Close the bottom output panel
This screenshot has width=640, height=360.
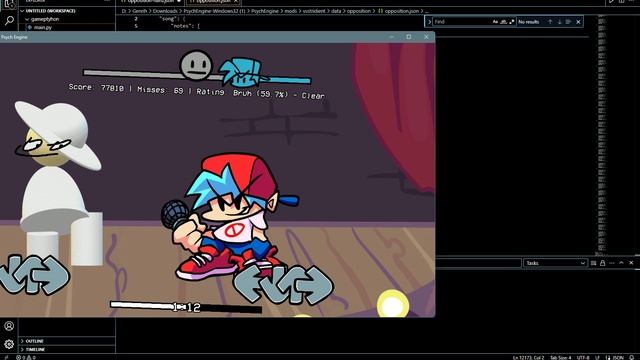pos(631,263)
